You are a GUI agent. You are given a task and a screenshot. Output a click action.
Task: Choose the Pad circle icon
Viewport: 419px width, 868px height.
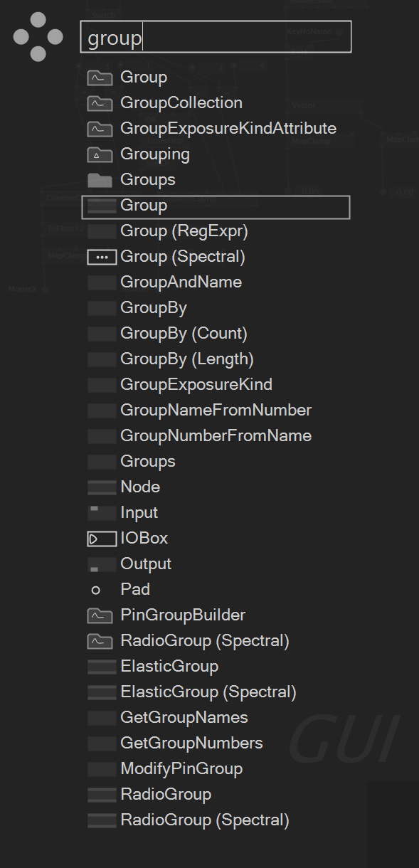click(x=96, y=591)
